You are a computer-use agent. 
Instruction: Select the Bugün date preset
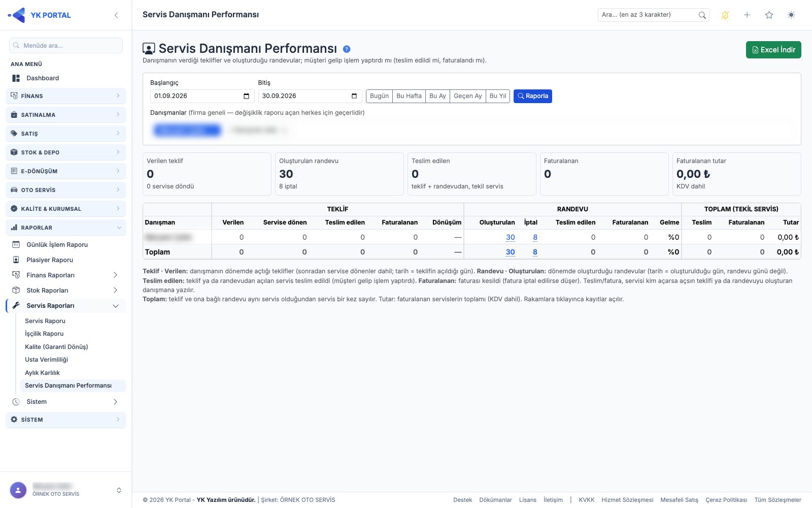(x=379, y=96)
